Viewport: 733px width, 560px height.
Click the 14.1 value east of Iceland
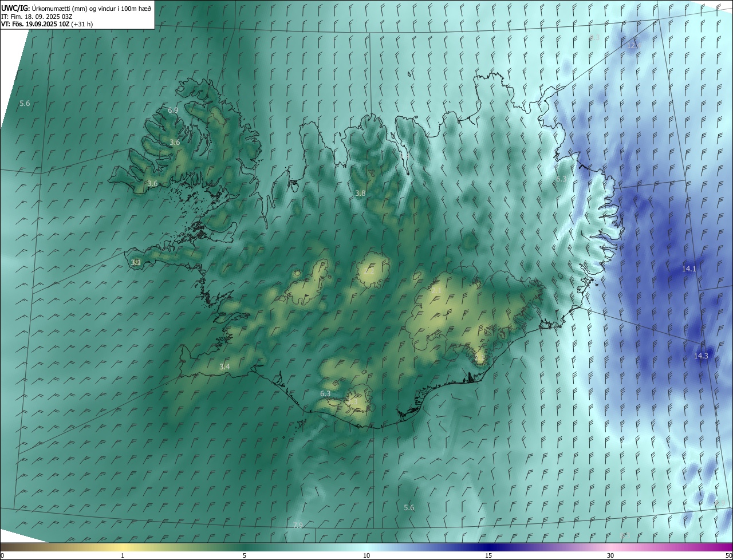coord(689,269)
